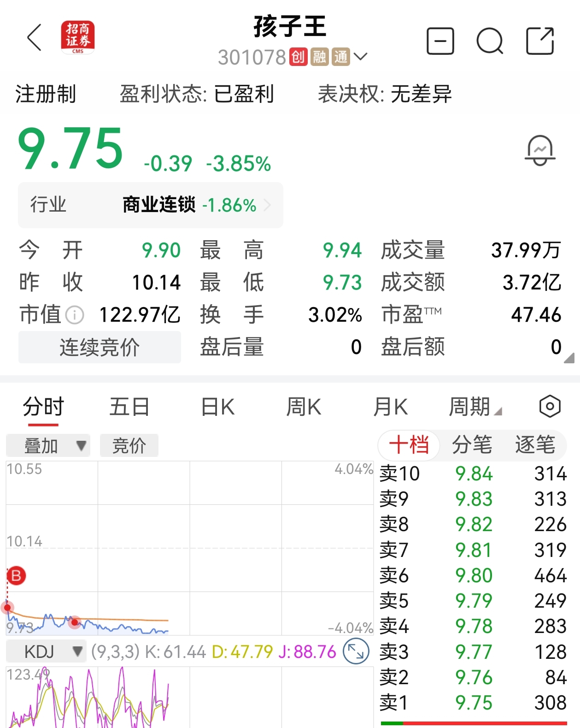Image resolution: width=580 pixels, height=728 pixels.
Task: Tap the 成交量 value 37.99万
Action: 526,250
